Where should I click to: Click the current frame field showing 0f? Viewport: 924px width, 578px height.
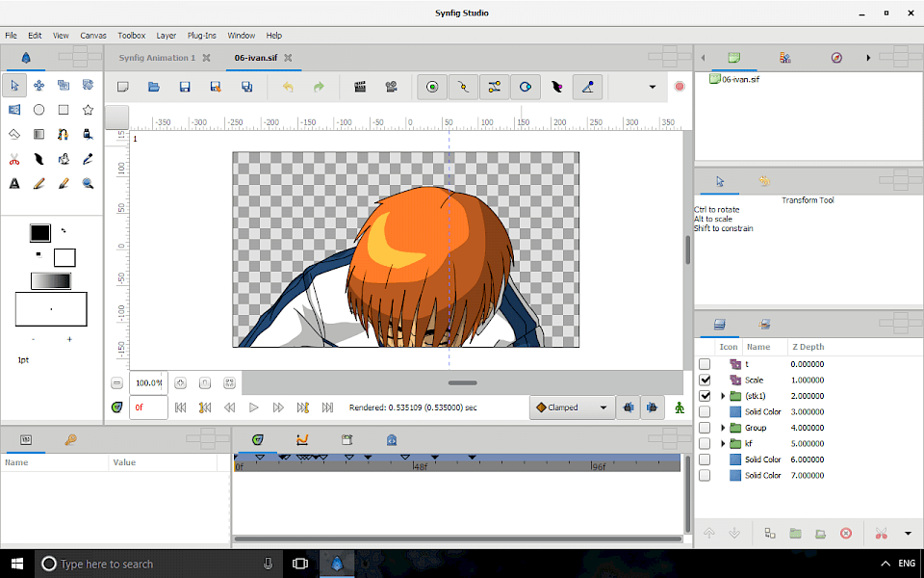coord(148,407)
